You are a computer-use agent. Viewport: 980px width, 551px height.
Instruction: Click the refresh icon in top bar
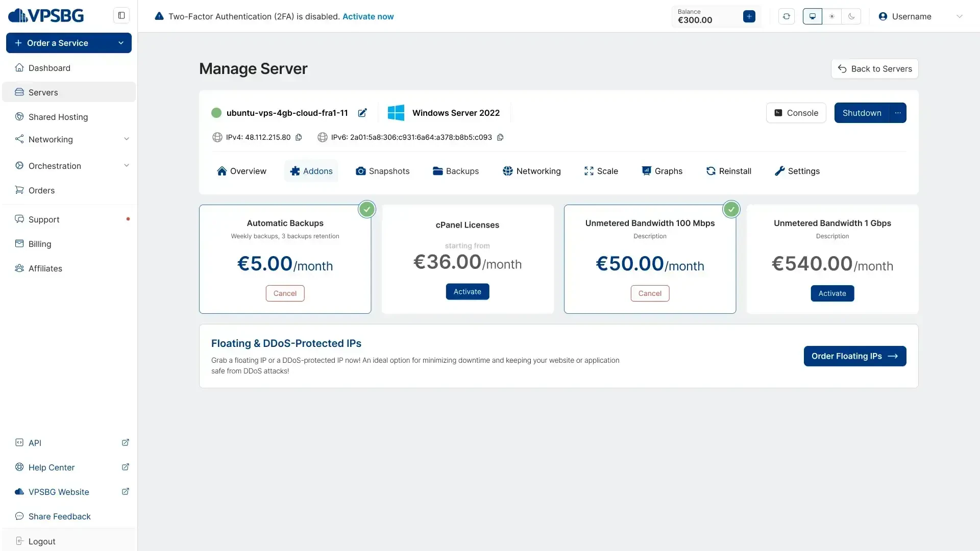point(787,16)
